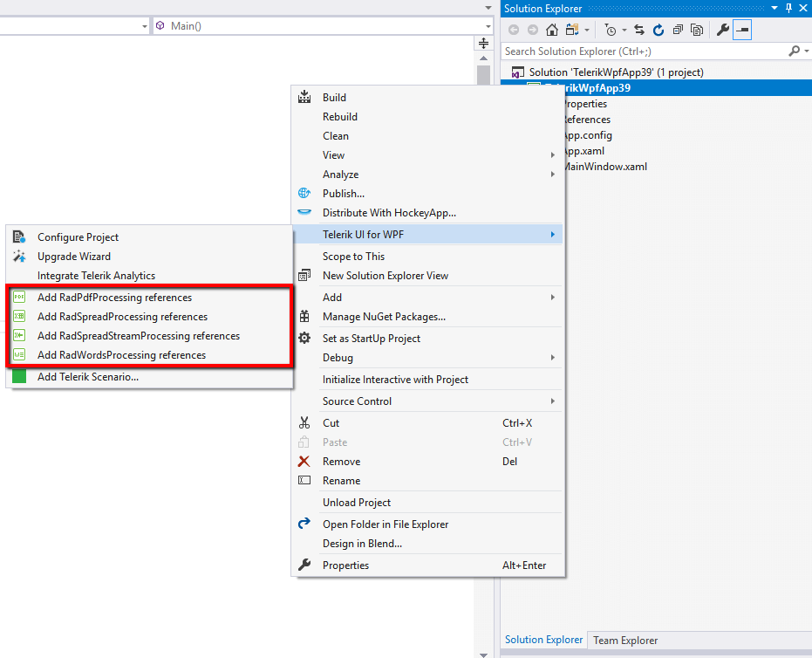Click the Collapse All icon
Image resolution: width=812 pixels, height=658 pixels.
point(678,30)
